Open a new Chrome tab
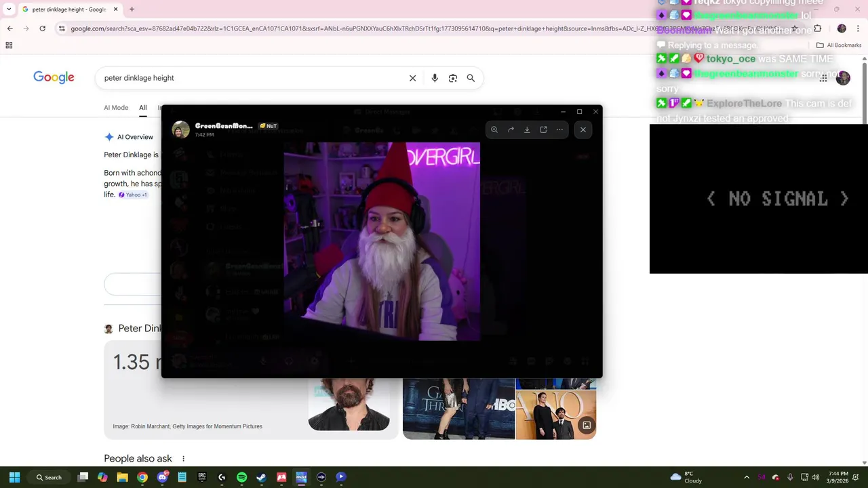868x488 pixels. click(x=132, y=9)
